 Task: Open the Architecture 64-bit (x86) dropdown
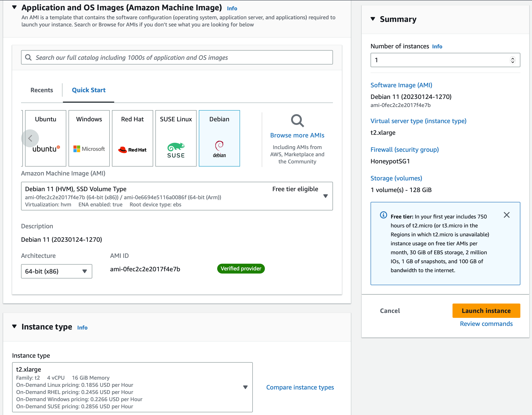tap(84, 271)
